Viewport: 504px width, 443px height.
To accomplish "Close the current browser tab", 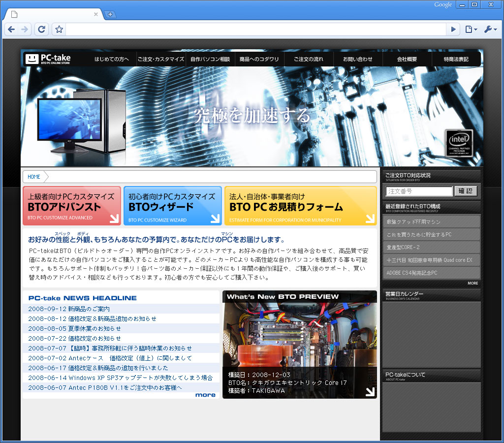I will pos(96,14).
